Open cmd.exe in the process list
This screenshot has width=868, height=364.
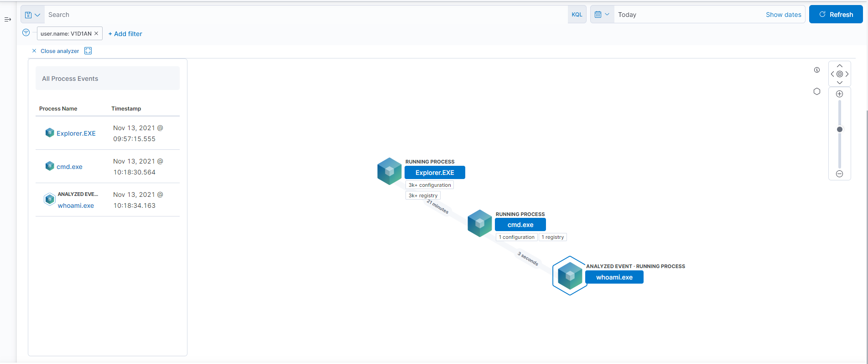[69, 167]
